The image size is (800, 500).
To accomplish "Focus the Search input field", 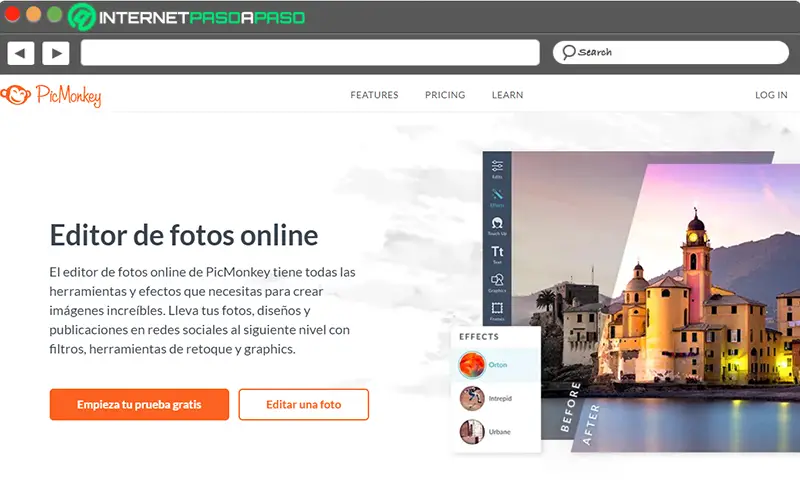I will point(670,52).
